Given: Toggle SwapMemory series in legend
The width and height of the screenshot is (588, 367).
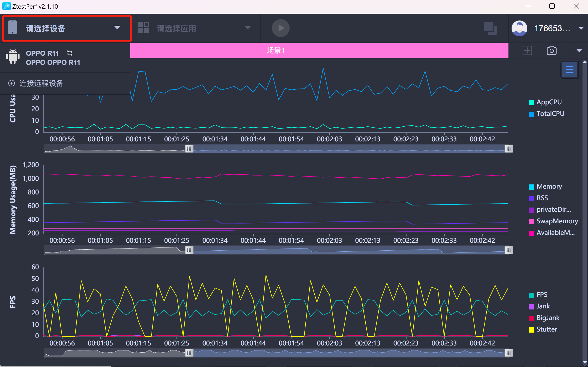Looking at the screenshot, I should coord(553,221).
